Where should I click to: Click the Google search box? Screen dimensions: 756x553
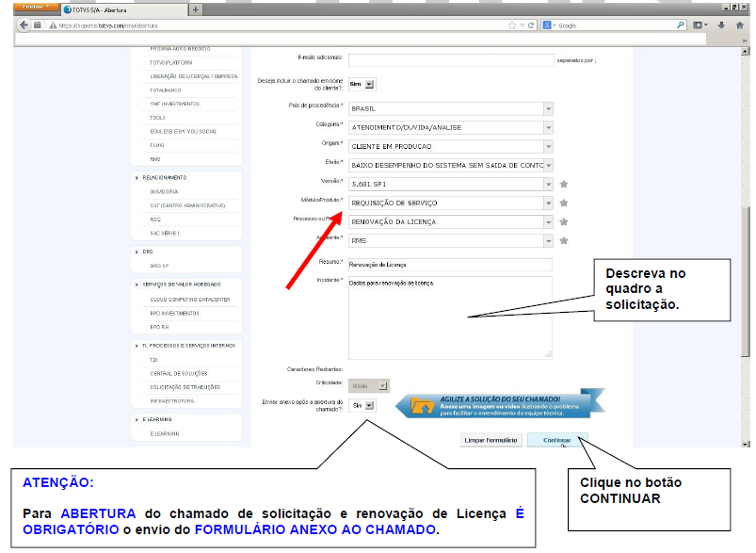point(616,25)
